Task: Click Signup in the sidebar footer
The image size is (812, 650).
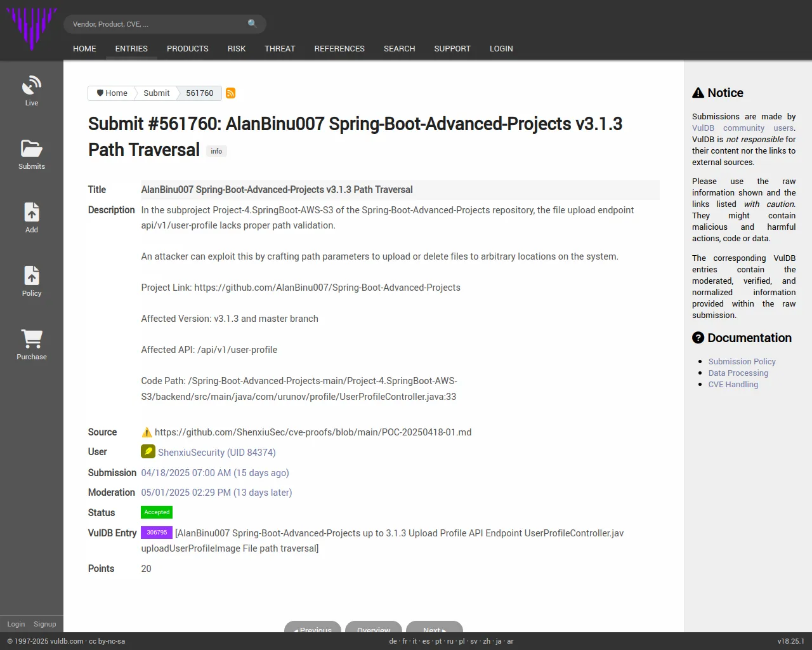Action: tap(45, 625)
